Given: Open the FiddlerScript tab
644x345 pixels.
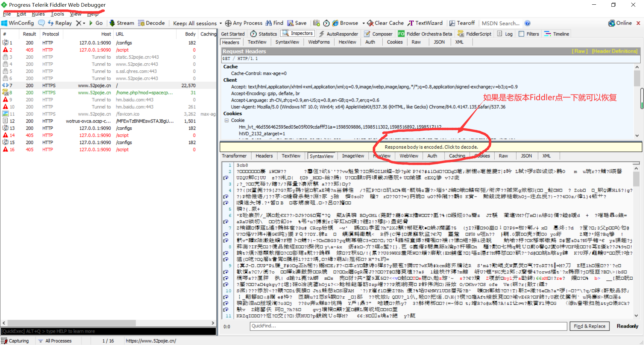Looking at the screenshot, I should point(475,34).
